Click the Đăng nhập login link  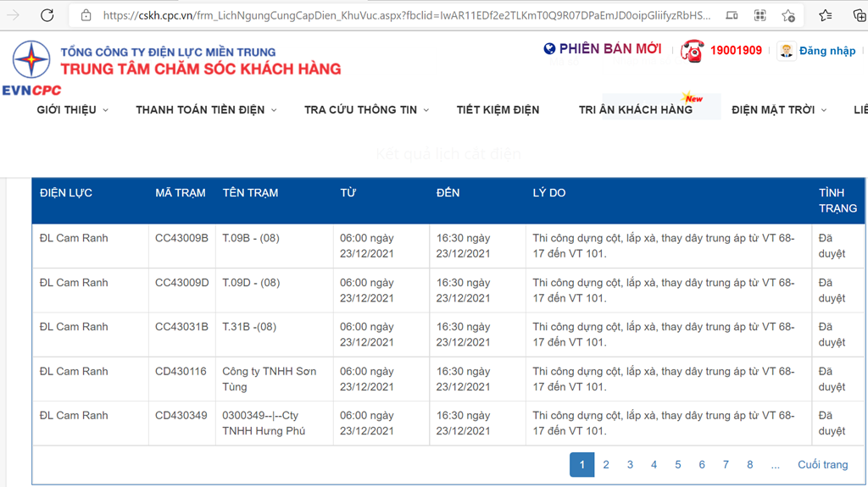click(826, 51)
